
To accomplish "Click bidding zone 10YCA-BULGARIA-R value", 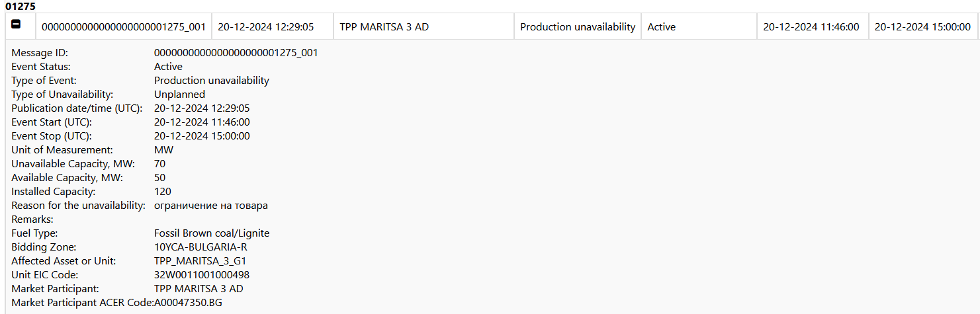I will (x=200, y=247).
